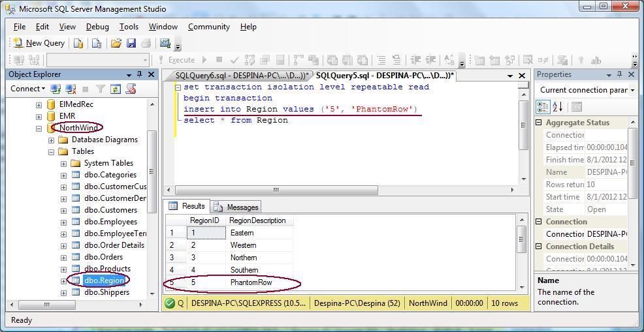Click Increase Indent icon
Image resolution: width=644 pixels, height=332 pixels.
pos(430,60)
